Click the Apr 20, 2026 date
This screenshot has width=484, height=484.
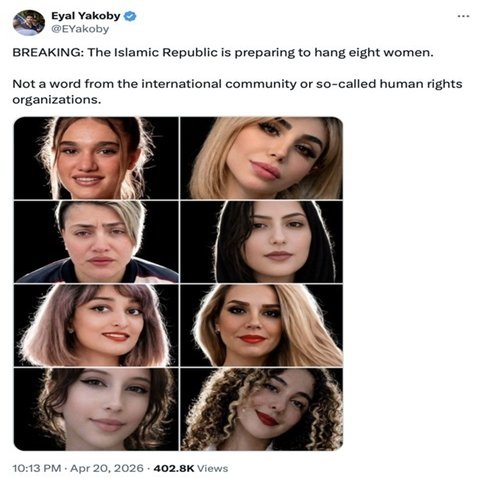click(x=107, y=468)
